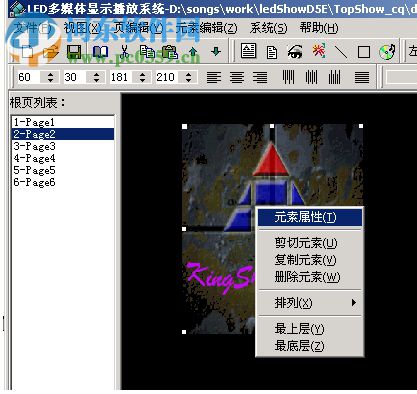
Task: Select 3-Page3 in page list
Action: pyautogui.click(x=63, y=146)
